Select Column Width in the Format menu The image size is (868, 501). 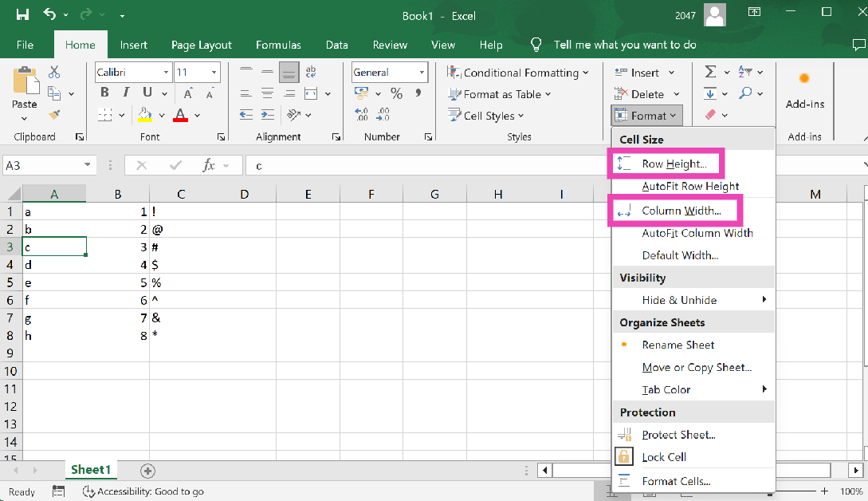pyautogui.click(x=681, y=211)
